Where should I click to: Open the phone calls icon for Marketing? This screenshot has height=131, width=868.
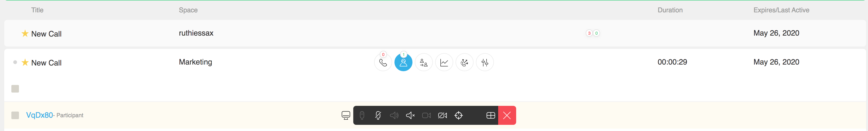point(383,62)
